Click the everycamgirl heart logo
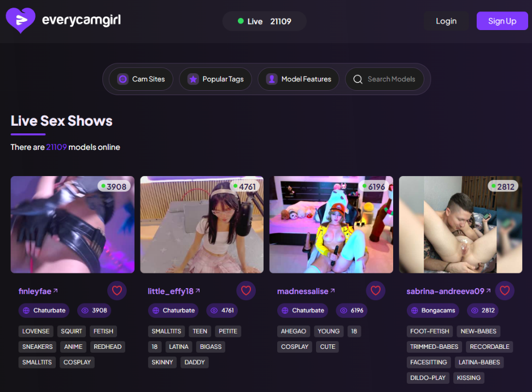The image size is (532, 392). 21,21
